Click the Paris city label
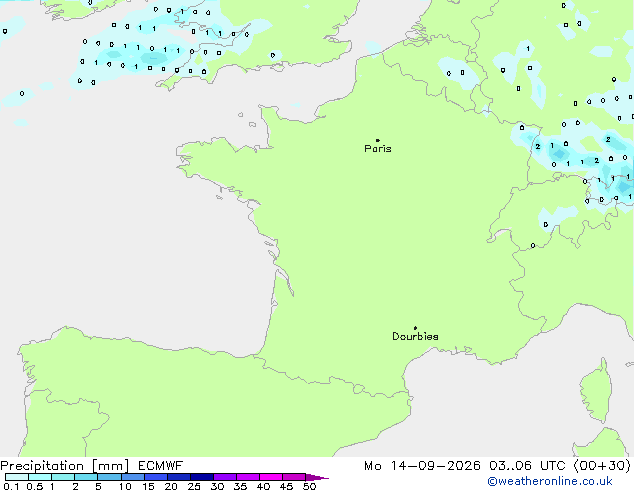 point(378,149)
